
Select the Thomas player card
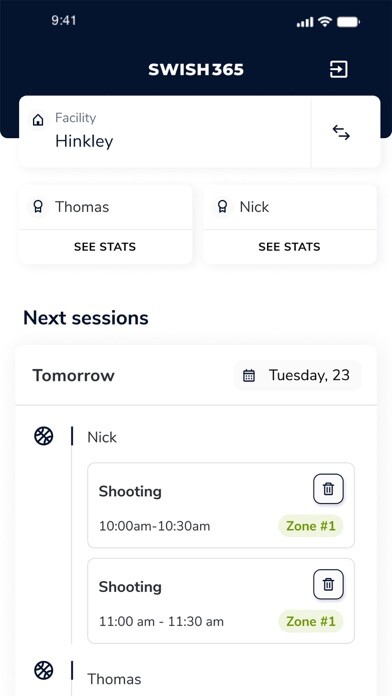105,207
